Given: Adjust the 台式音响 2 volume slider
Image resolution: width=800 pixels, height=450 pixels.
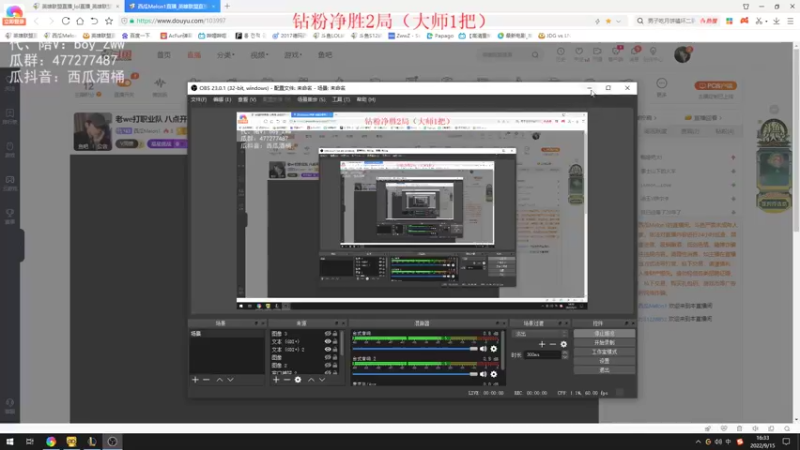Looking at the screenshot, I should tap(415, 374).
